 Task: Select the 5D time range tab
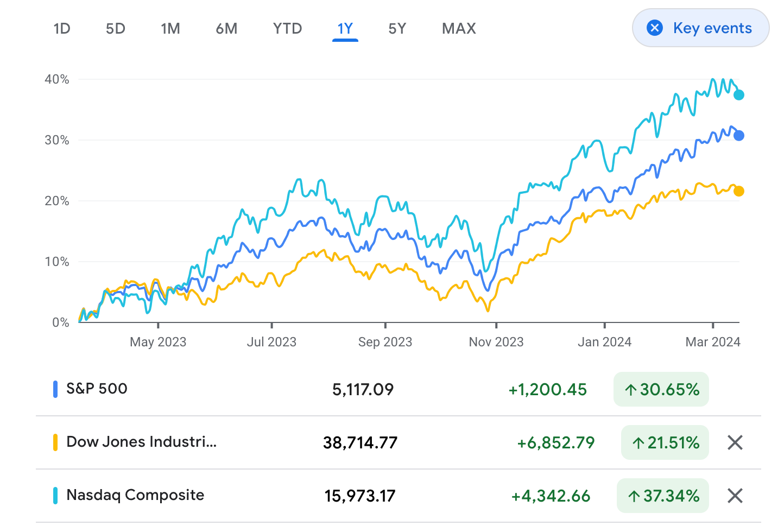[116, 29]
